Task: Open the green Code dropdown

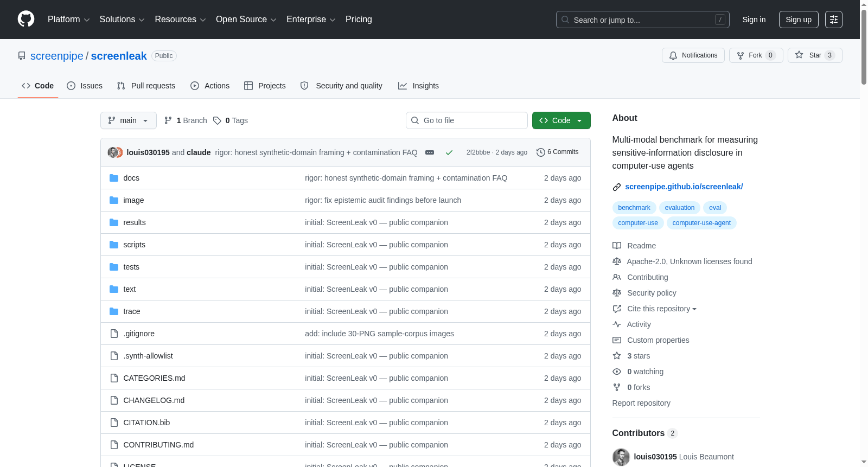Action: pyautogui.click(x=561, y=120)
